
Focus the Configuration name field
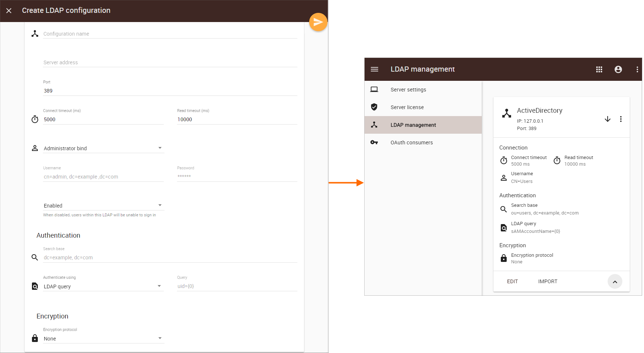tap(170, 34)
